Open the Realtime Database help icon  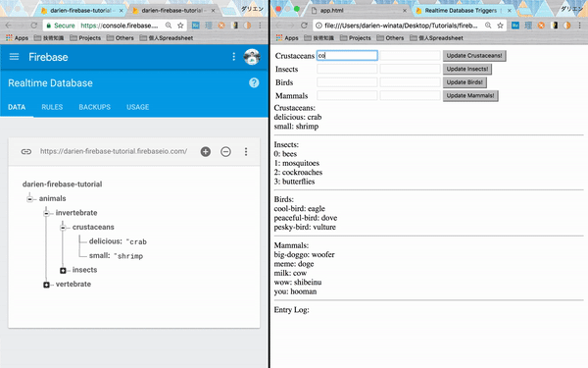click(x=254, y=82)
